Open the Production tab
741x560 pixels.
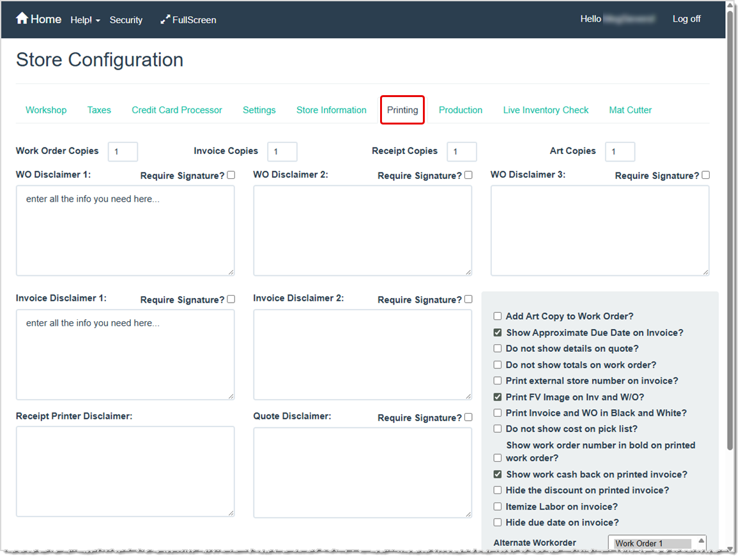pyautogui.click(x=461, y=110)
